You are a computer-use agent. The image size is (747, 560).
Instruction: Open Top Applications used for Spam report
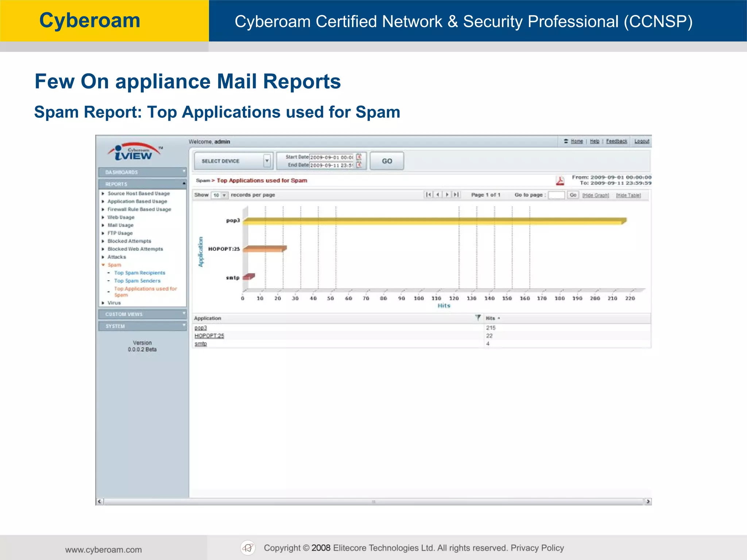click(146, 292)
